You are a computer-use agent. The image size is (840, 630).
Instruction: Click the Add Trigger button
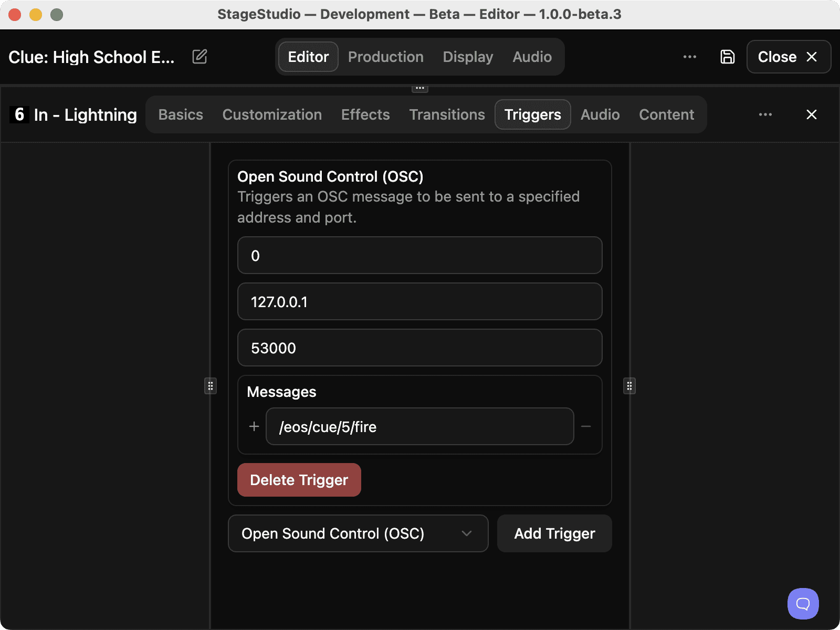click(554, 533)
